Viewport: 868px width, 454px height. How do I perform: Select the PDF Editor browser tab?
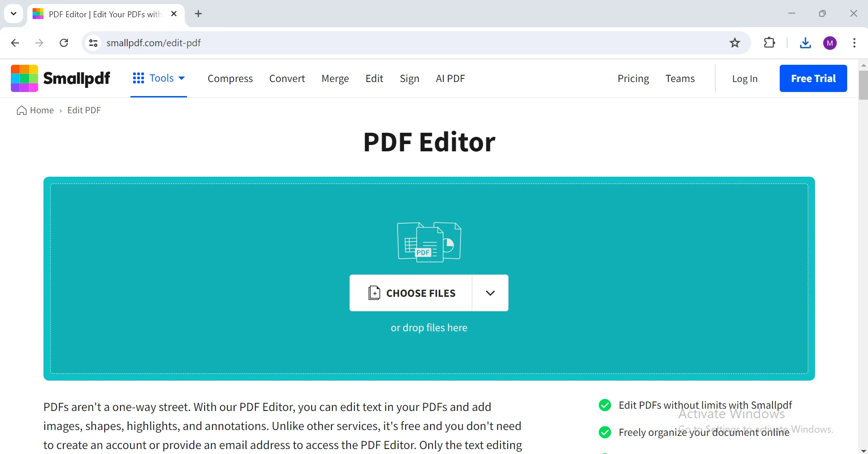point(106,14)
